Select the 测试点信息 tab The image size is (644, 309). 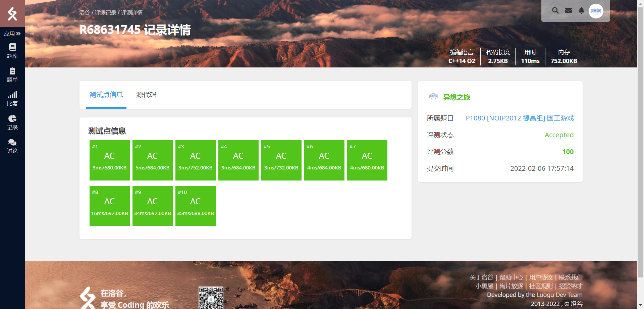click(x=106, y=95)
